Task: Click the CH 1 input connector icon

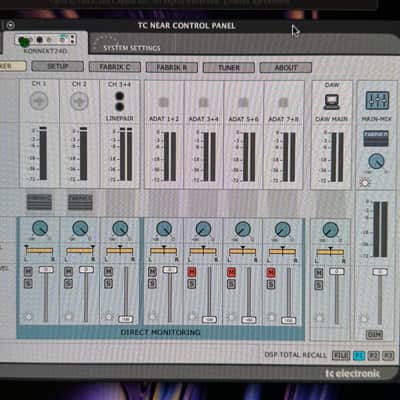Action: (39, 100)
